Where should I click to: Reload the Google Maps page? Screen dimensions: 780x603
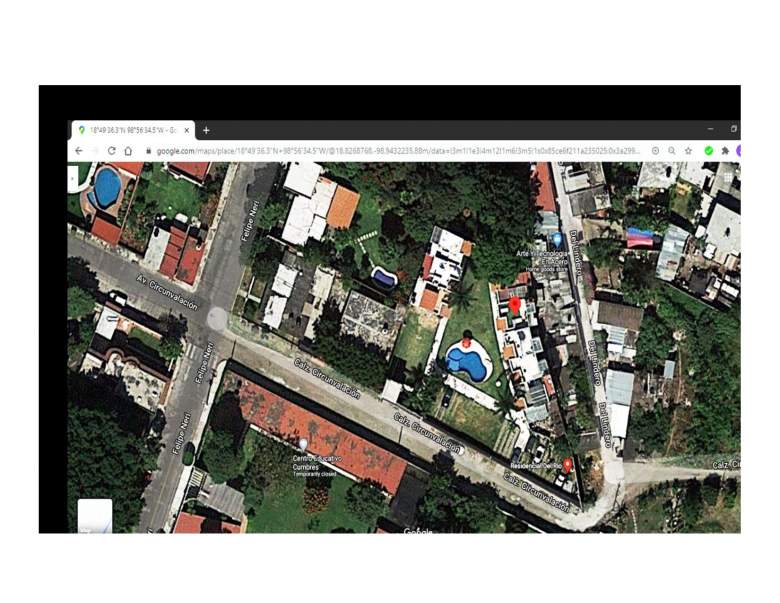point(111,151)
